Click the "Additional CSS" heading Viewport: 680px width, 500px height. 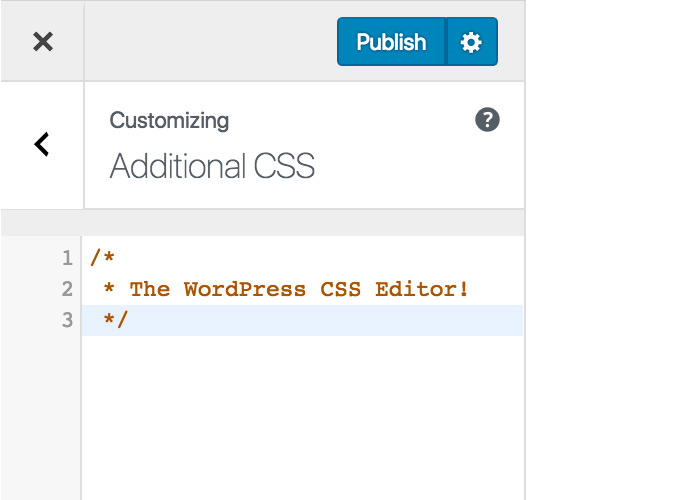tap(212, 166)
